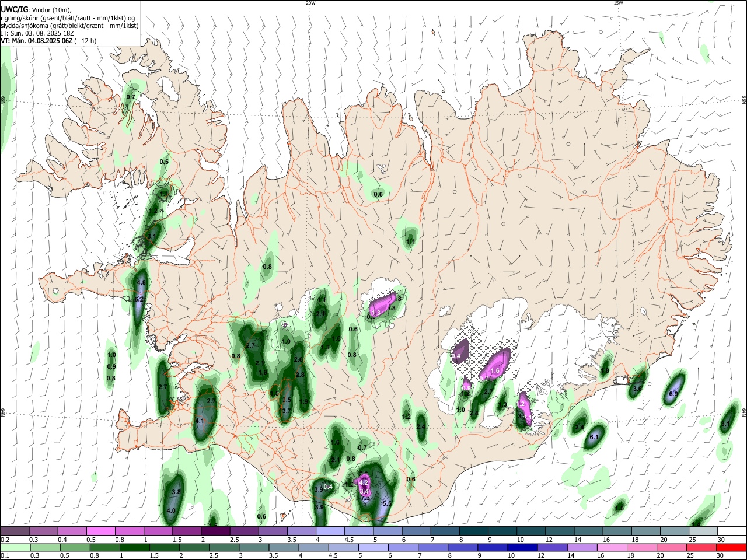Click the 6.1 precipitation value on the map
Image resolution: width=747 pixels, height=560 pixels.
[x=595, y=437]
